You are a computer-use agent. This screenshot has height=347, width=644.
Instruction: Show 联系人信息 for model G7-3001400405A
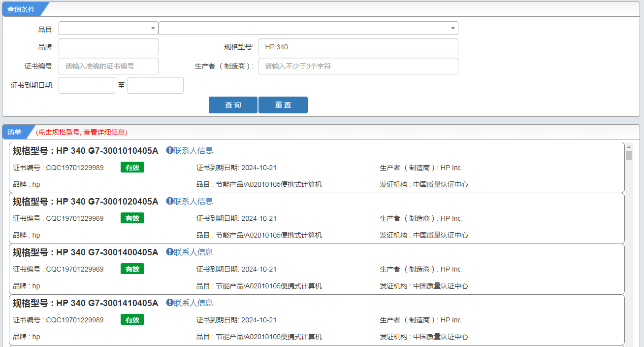click(190, 252)
